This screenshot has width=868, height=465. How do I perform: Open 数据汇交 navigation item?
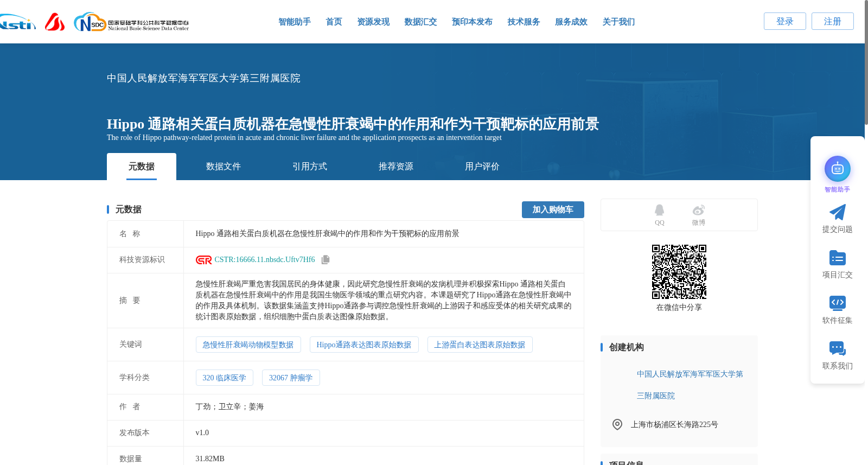point(420,22)
